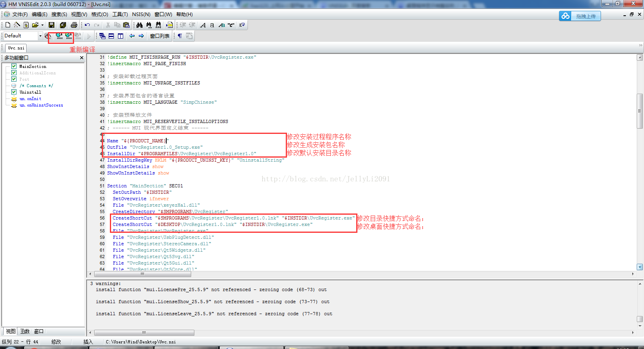Open the 编辑(E) menu
The width and height of the screenshot is (644, 349).
pyautogui.click(x=39, y=14)
